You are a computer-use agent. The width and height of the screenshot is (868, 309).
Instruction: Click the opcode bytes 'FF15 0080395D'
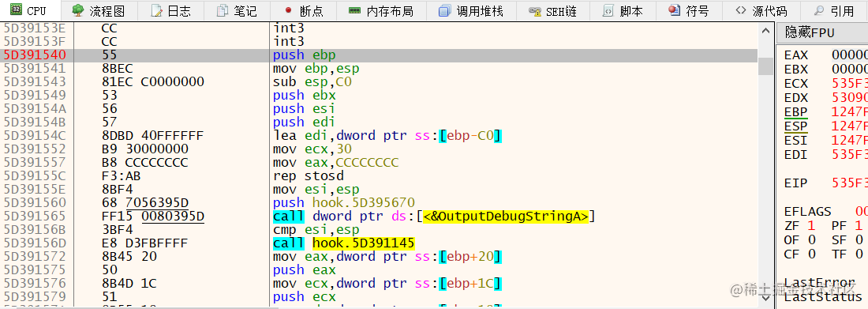153,217
